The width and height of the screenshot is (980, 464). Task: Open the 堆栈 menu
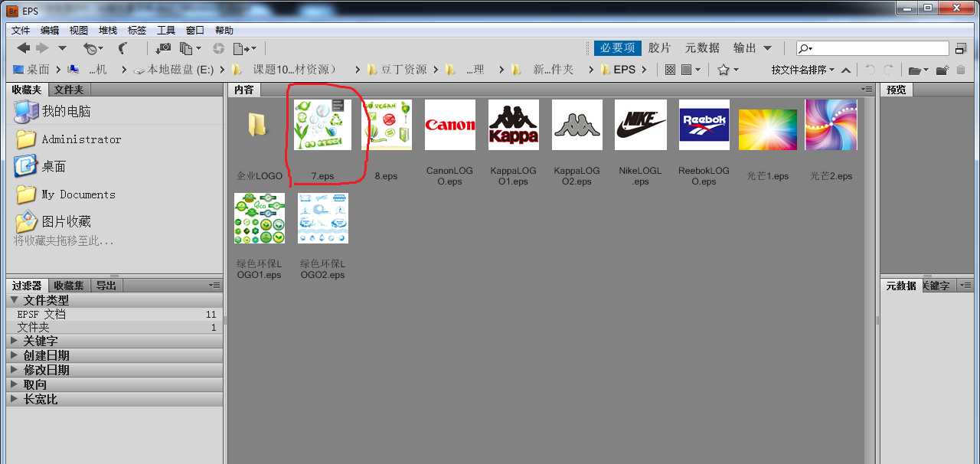(108, 30)
